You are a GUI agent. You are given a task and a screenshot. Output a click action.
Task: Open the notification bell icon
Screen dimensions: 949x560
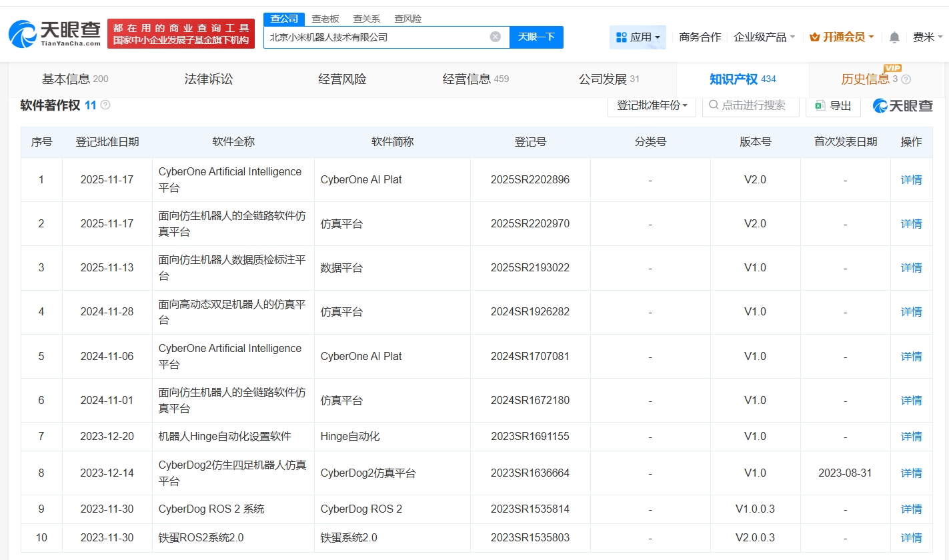coord(894,37)
